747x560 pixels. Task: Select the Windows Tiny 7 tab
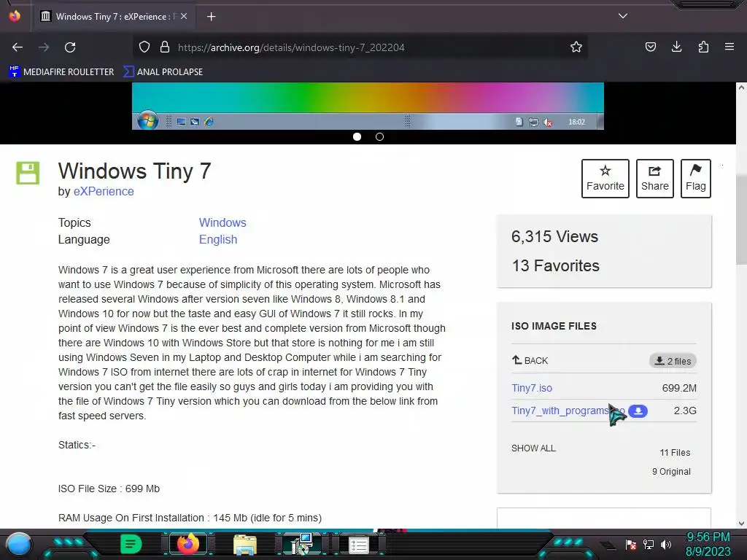point(113,16)
